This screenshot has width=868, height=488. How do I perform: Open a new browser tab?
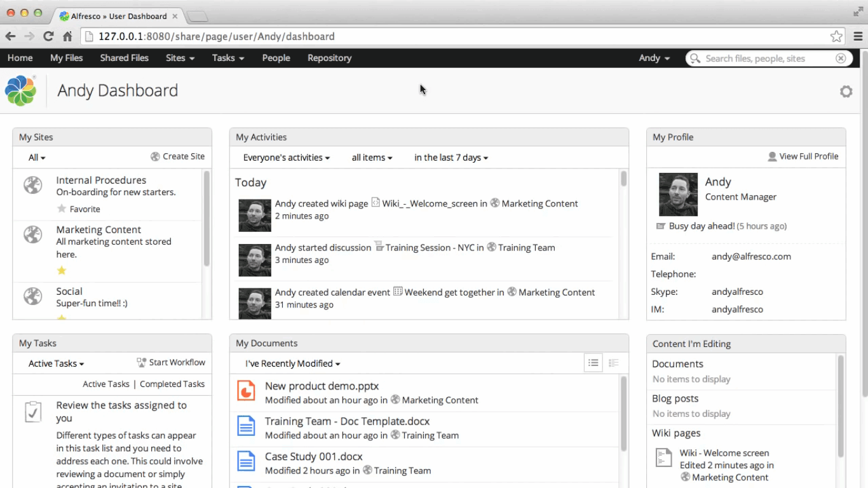pos(198,17)
